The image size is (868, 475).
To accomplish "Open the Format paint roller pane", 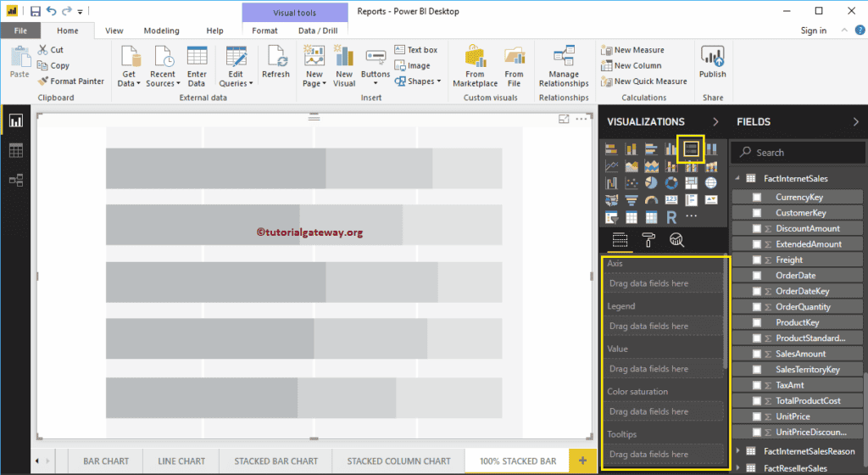I will (648, 240).
